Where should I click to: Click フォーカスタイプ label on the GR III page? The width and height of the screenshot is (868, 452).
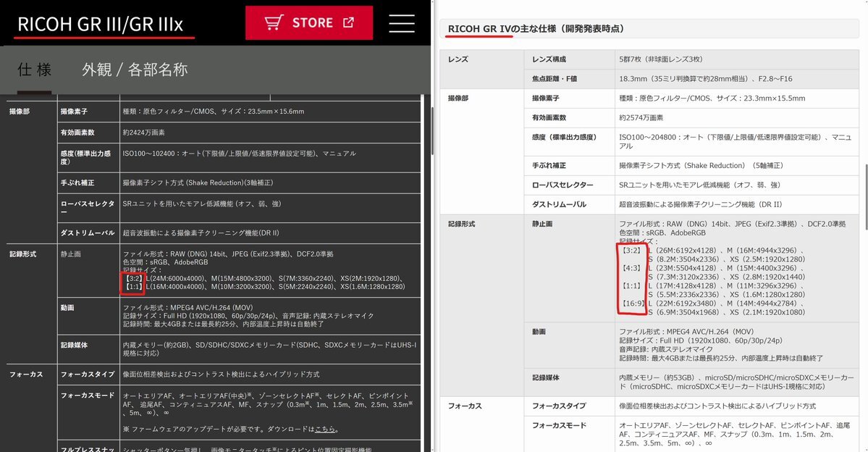coord(88,374)
